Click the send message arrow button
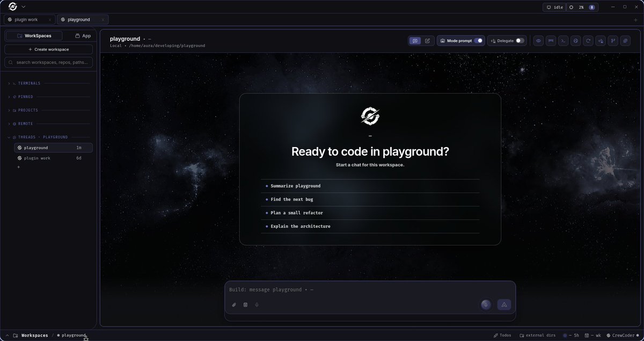 pyautogui.click(x=504, y=304)
